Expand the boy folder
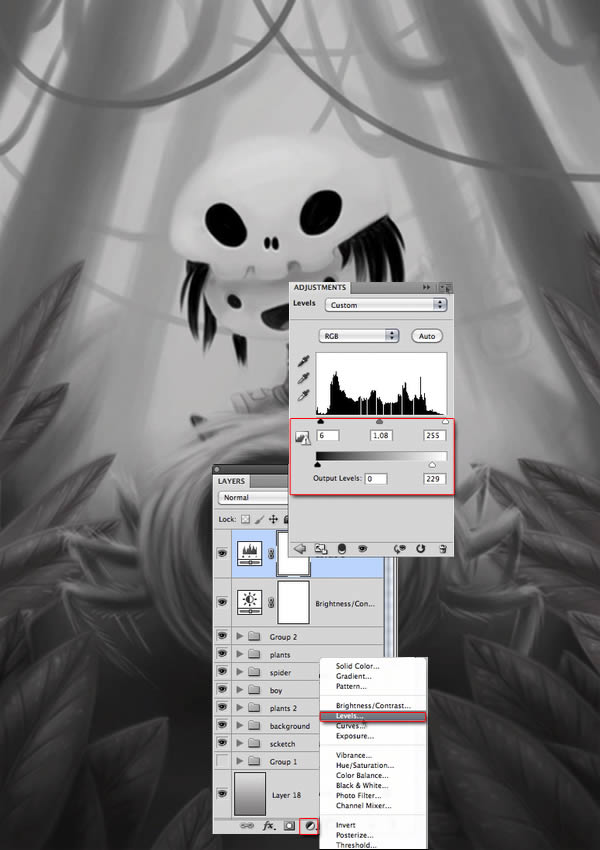Image resolution: width=600 pixels, height=850 pixels. [x=240, y=690]
